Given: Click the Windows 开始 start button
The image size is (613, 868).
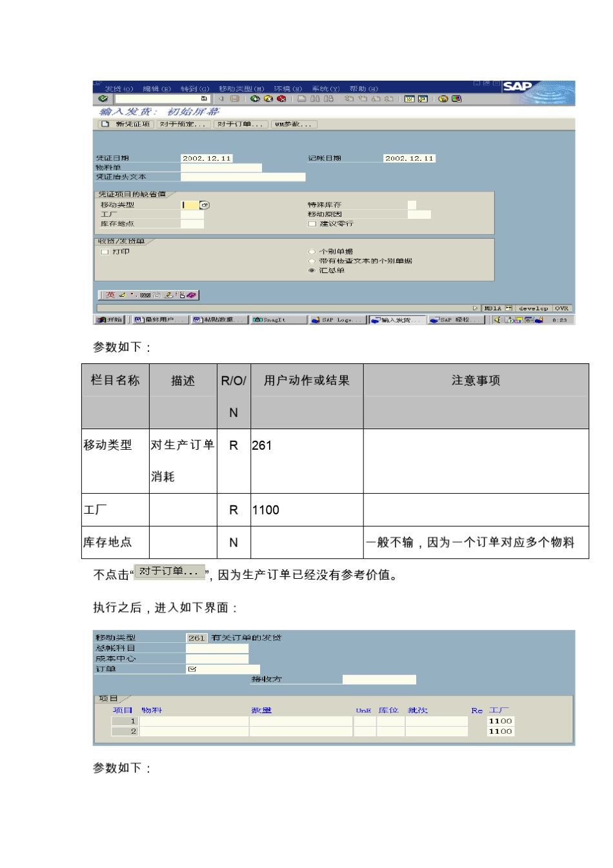Looking at the screenshot, I should 110,319.
